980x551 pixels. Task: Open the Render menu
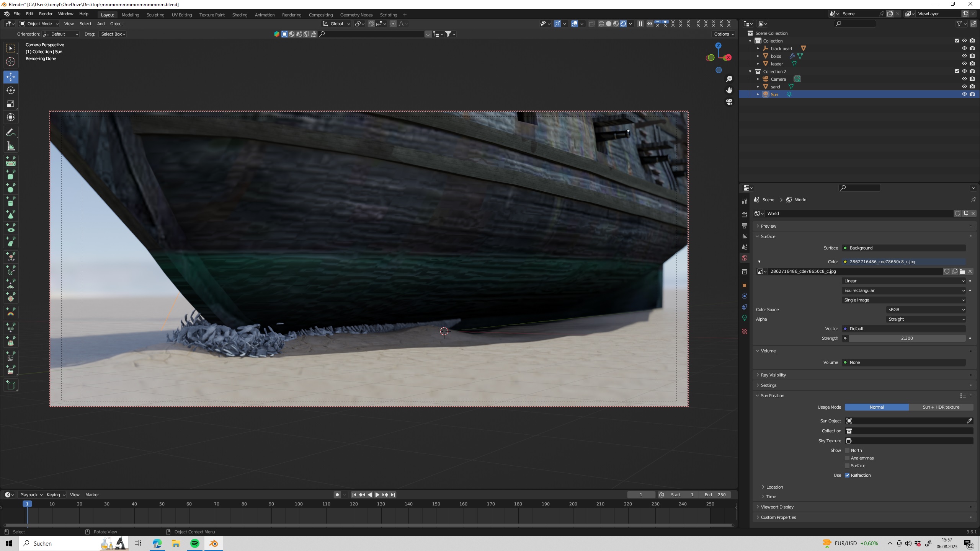tap(46, 14)
